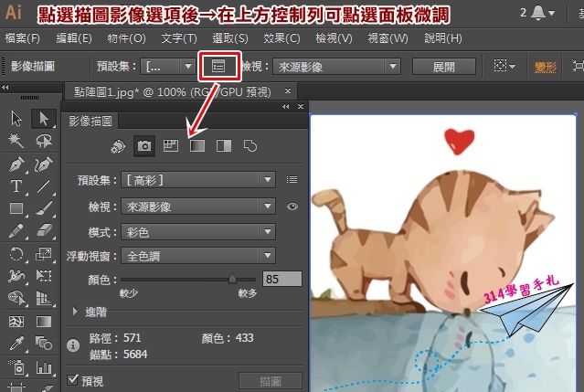Image resolution: width=584 pixels, height=392 pixels.
Task: Select the Rotate tool
Action: (16, 254)
